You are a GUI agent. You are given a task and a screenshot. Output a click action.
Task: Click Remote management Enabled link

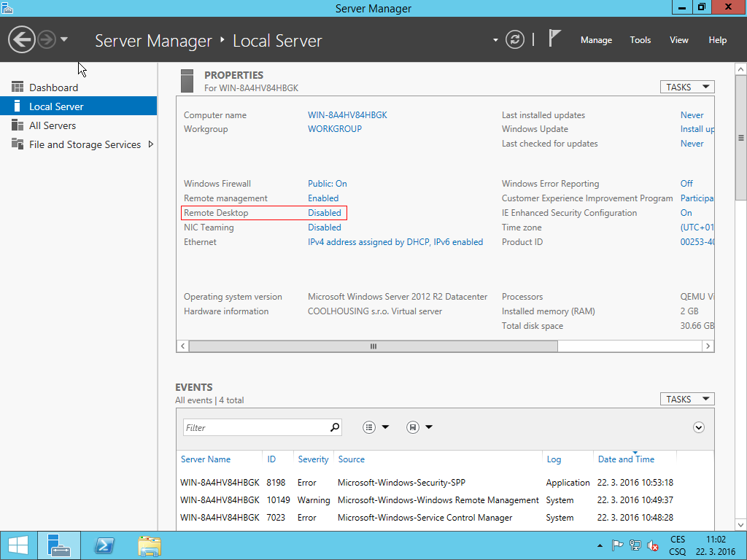[x=323, y=198]
